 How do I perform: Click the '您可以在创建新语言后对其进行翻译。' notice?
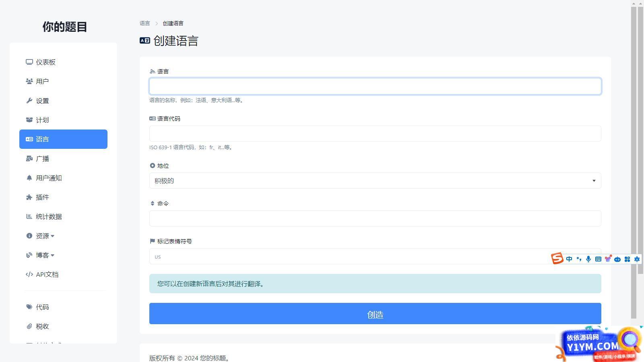tap(375, 284)
